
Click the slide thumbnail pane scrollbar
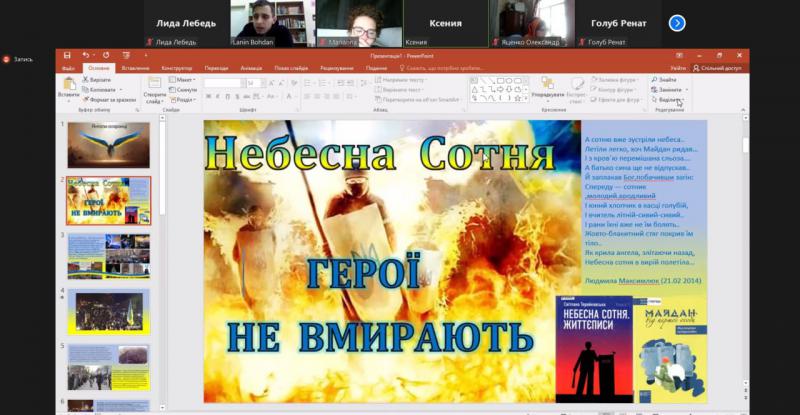pyautogui.click(x=162, y=168)
